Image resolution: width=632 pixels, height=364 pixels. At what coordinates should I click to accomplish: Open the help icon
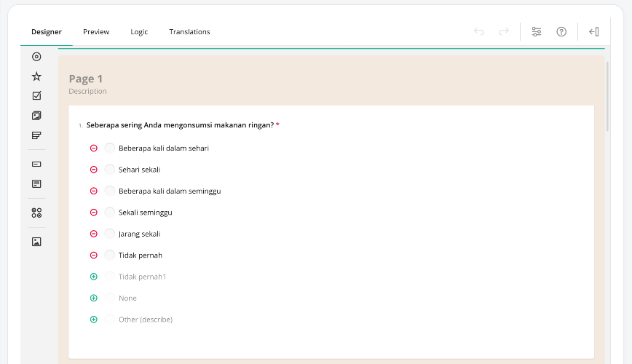pos(561,31)
